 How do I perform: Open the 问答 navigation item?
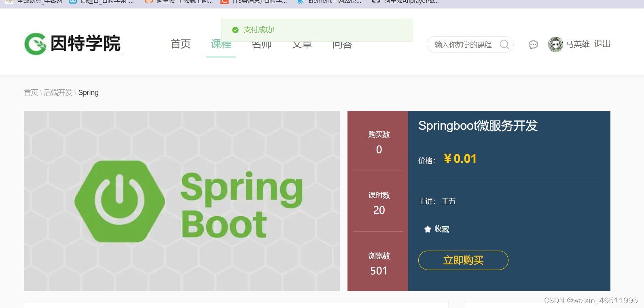click(342, 45)
